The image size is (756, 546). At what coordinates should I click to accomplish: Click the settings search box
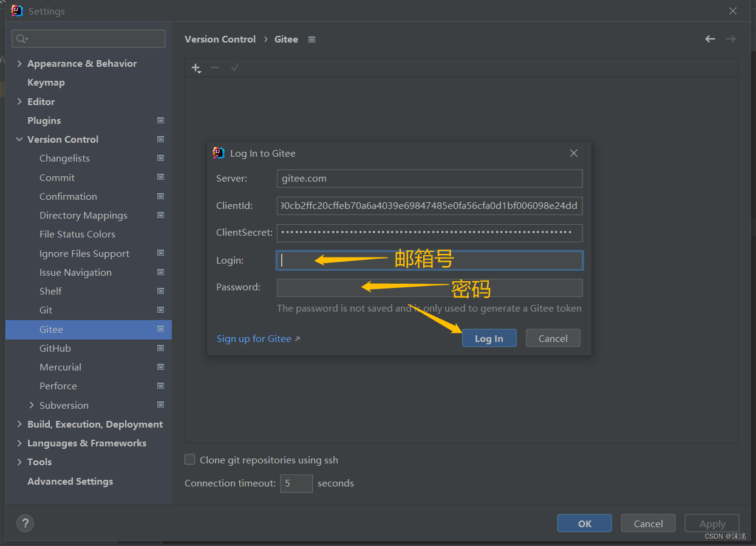(x=89, y=39)
